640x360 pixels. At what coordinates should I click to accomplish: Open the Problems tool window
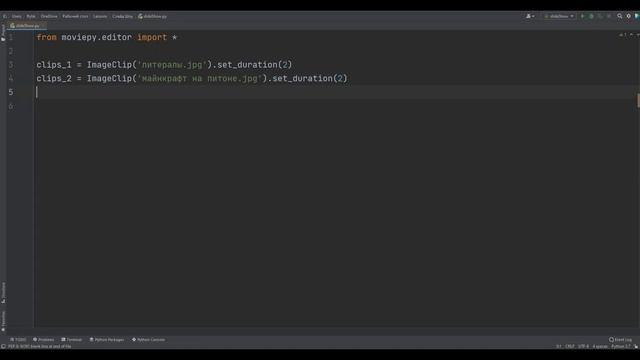coord(44,340)
